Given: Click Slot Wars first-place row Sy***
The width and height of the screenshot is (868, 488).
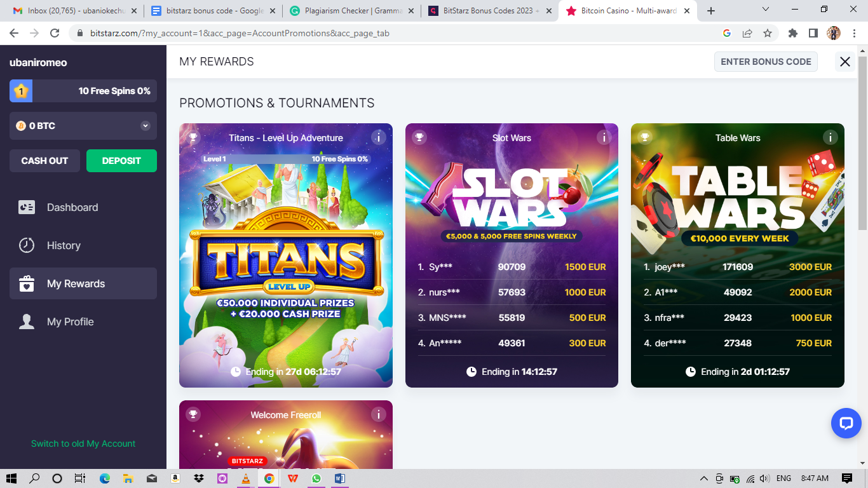Looking at the screenshot, I should [x=512, y=267].
